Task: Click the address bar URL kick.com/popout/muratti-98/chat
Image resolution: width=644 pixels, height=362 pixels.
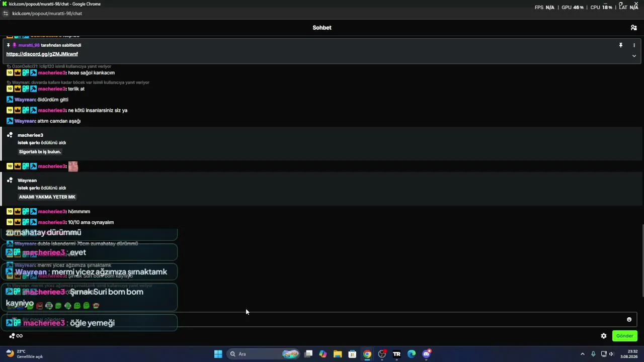Action: point(47,14)
